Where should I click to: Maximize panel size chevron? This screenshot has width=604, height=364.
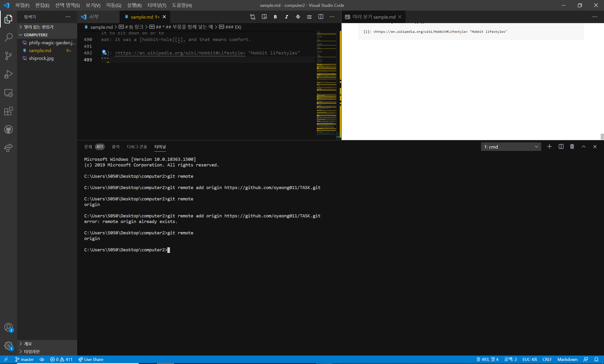coord(584,147)
